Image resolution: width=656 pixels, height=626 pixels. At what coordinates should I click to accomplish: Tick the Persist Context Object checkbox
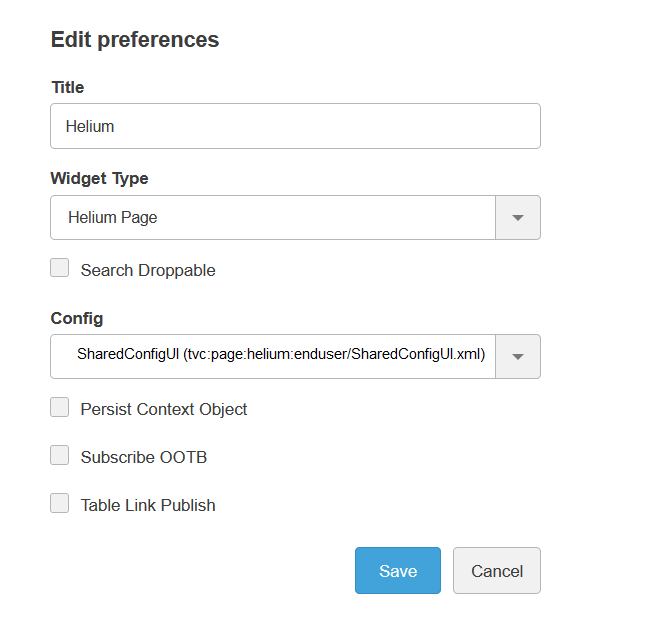pyautogui.click(x=60, y=407)
